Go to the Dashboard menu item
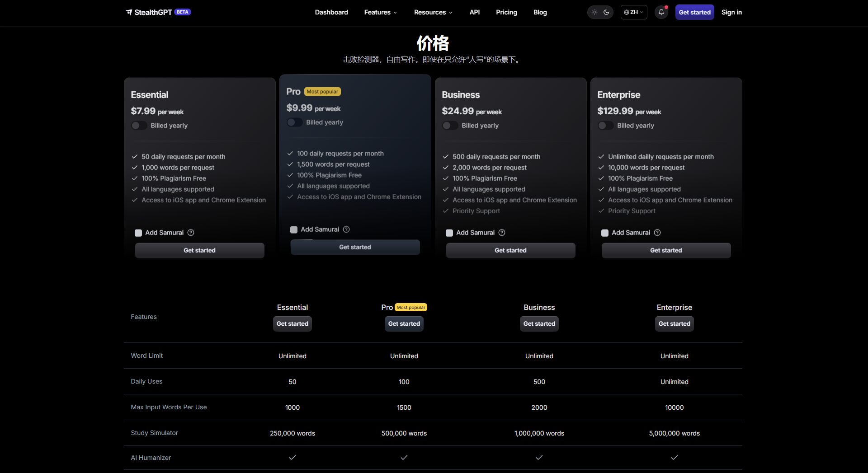Screen dimensions: 868x473 pyautogui.click(x=331, y=12)
